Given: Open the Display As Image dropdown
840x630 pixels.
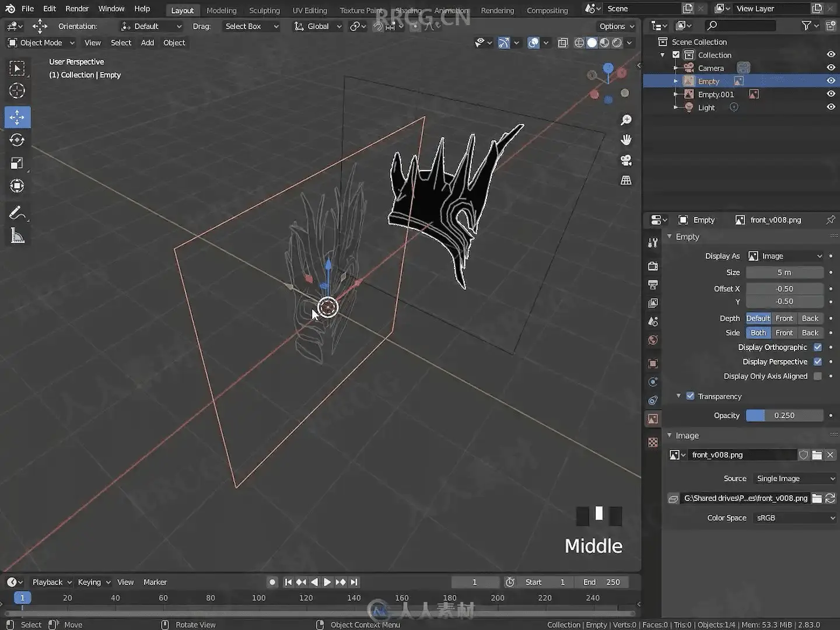Looking at the screenshot, I should tap(785, 256).
